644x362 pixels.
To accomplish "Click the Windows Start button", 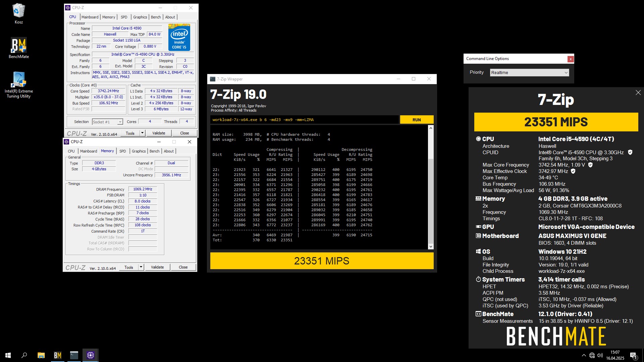I will point(8,355).
